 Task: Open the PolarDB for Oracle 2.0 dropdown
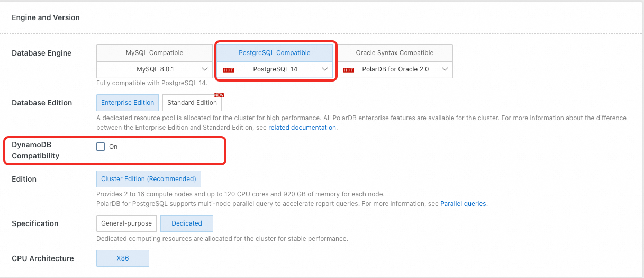point(445,69)
